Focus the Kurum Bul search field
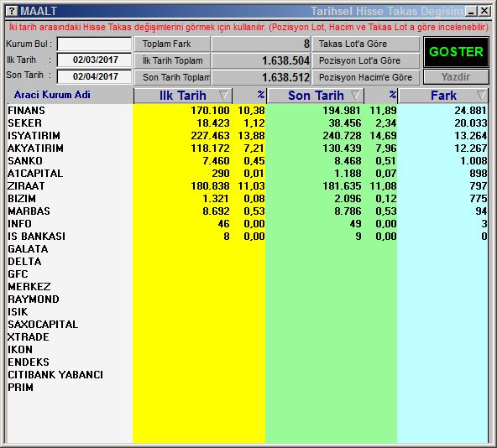Image resolution: width=497 pixels, height=448 pixels. click(x=94, y=44)
